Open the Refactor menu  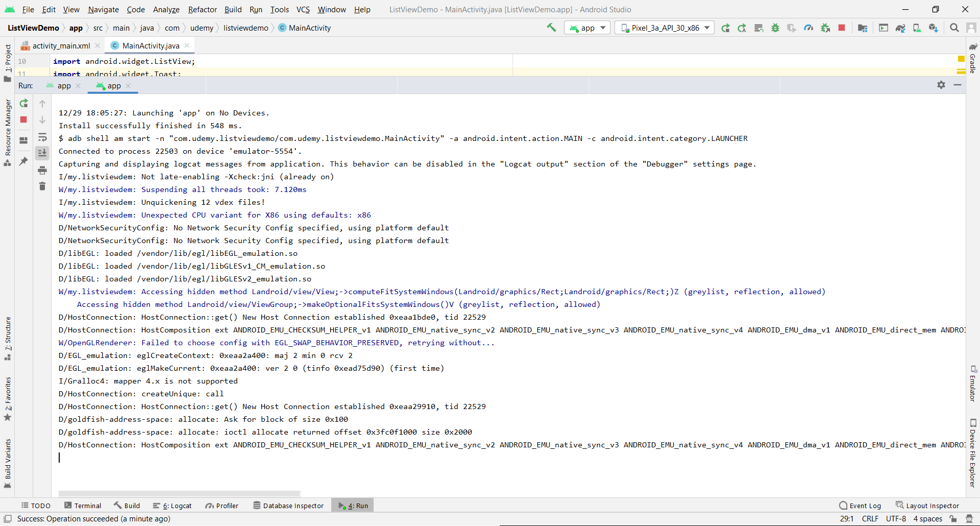pyautogui.click(x=203, y=9)
